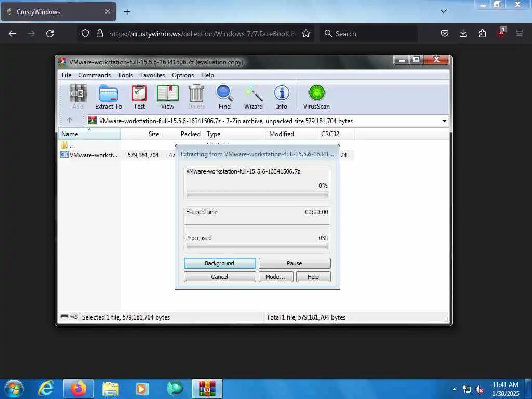The image size is (532, 399).
Task: Cancel the extraction
Action: pos(220,277)
